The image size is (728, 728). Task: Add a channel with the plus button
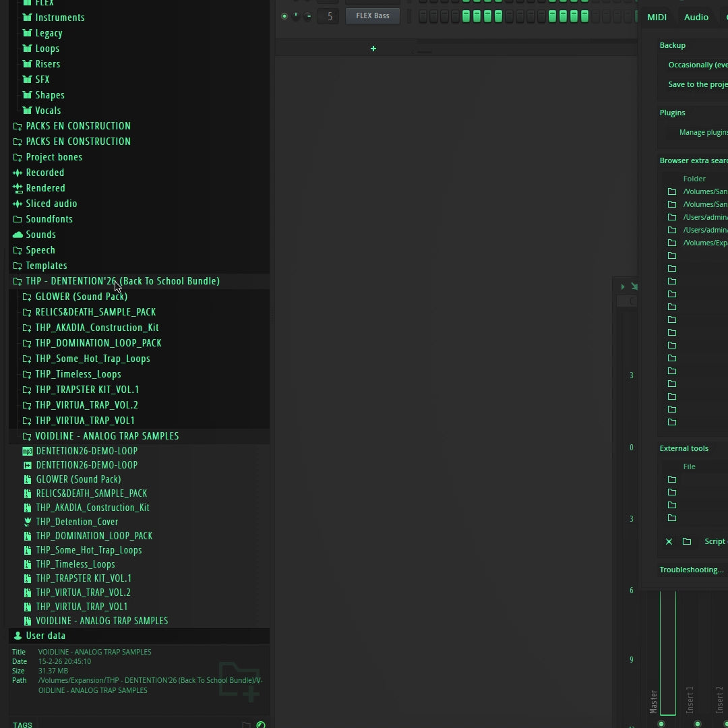373,49
